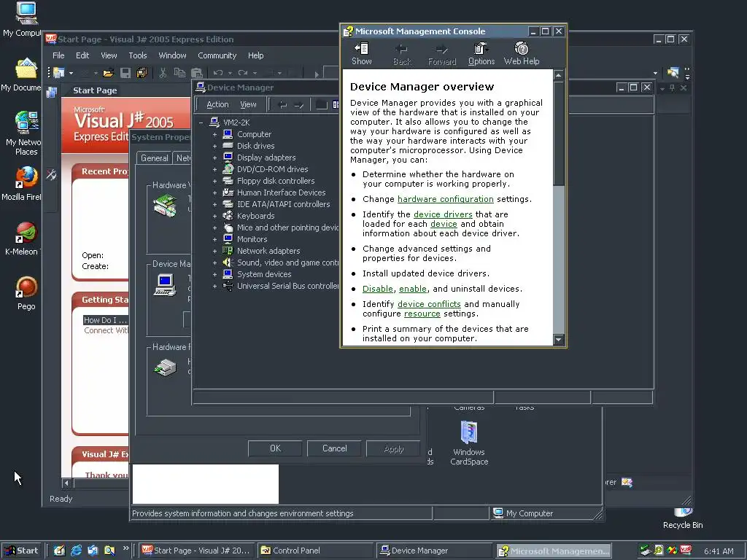Expand DVD/CD-ROM drives node
The image size is (747, 560).
click(214, 169)
